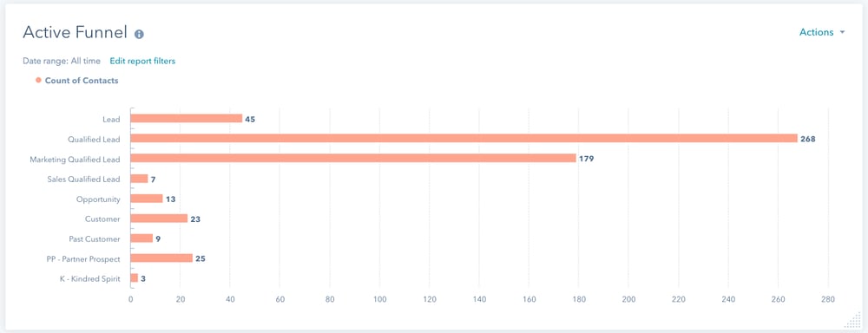Click the Opportunity bar showing 13
Screen dimensions: 868x333
147,199
